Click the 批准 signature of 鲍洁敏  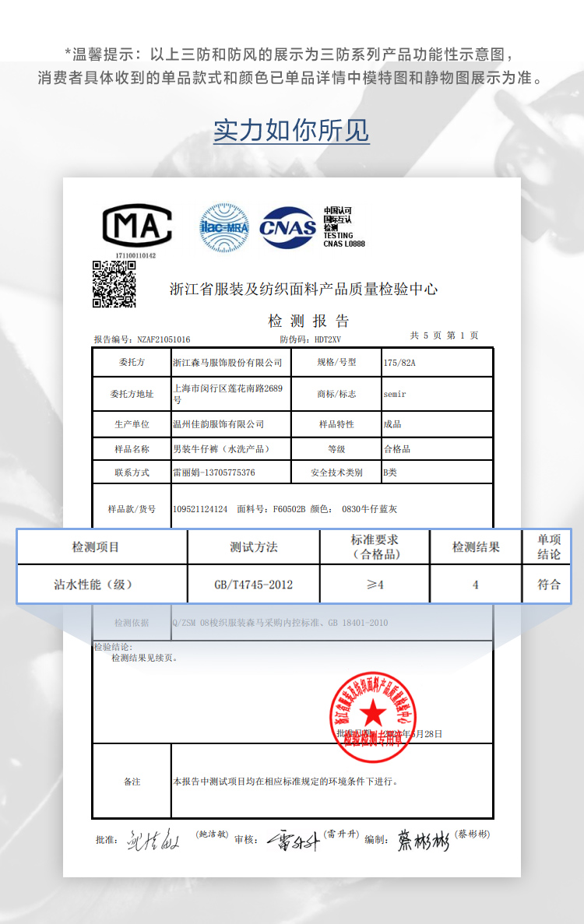153,840
